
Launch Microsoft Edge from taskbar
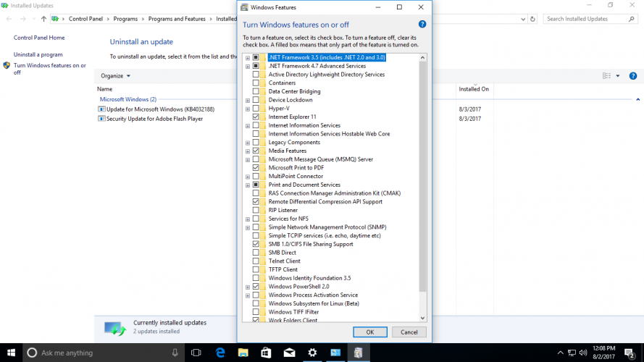pos(220,353)
